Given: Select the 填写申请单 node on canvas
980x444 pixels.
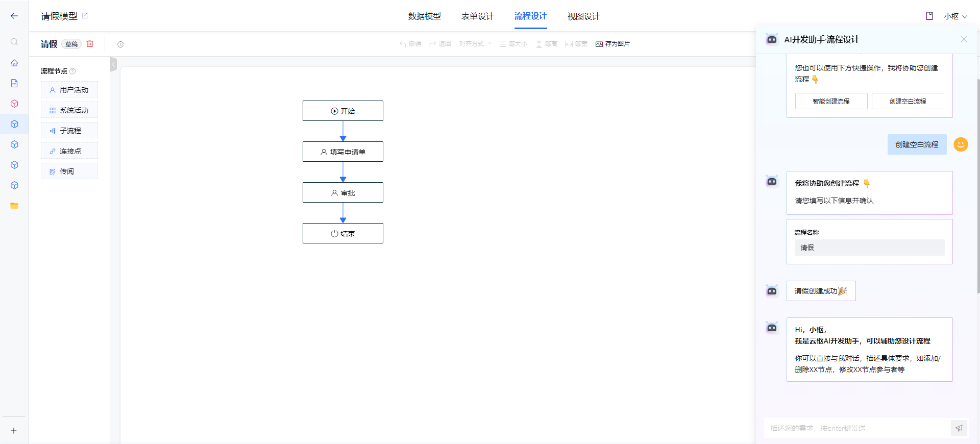Looking at the screenshot, I should pyautogui.click(x=343, y=152).
